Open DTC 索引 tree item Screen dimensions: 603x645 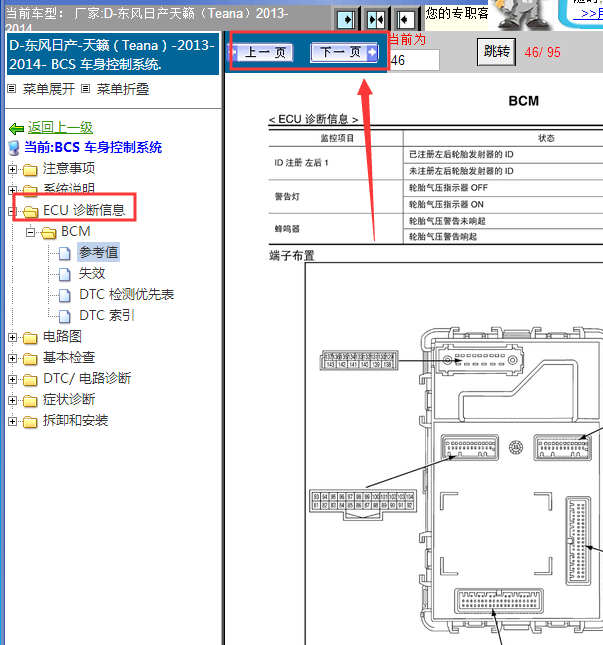click(107, 316)
